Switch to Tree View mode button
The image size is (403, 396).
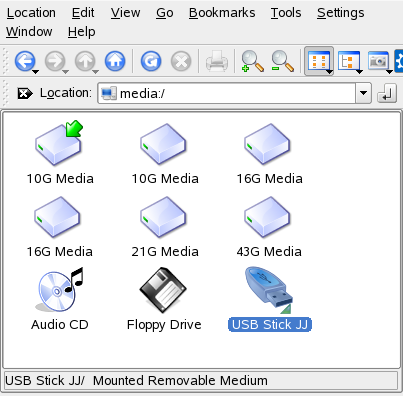coord(348,61)
